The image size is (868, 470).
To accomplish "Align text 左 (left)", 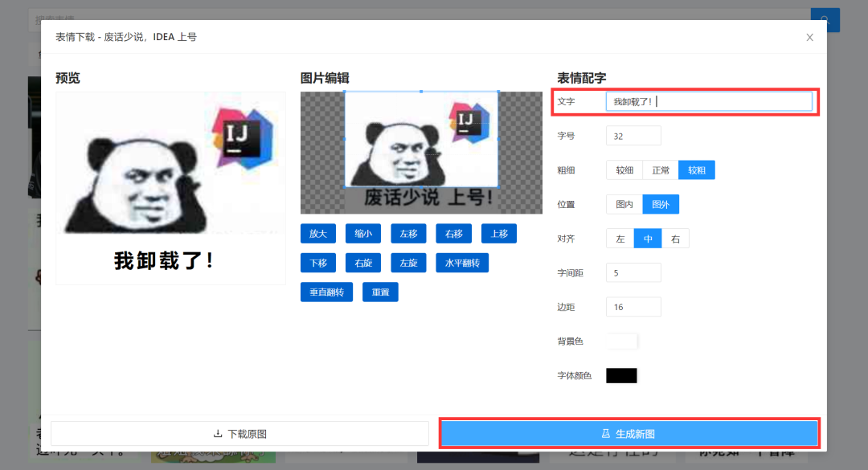I will 620,239.
